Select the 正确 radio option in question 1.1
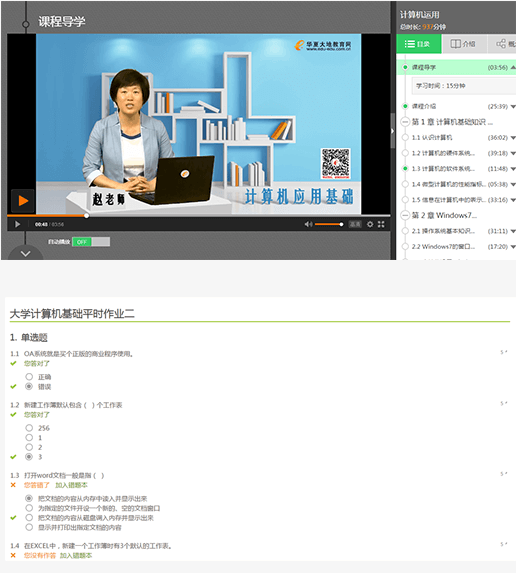516x573 pixels. coord(29,376)
